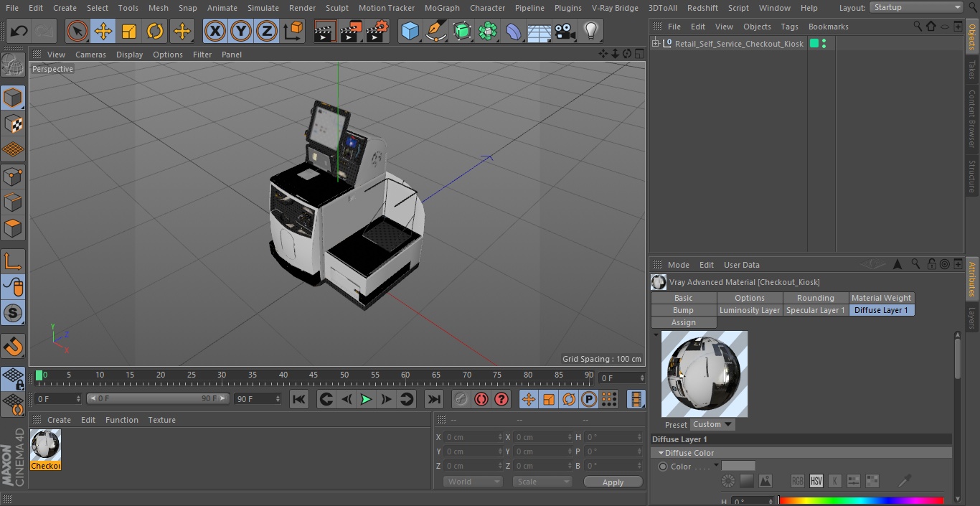Screen dimensions: 980x506
Task: Toggle Autokeying button
Action: [481, 399]
